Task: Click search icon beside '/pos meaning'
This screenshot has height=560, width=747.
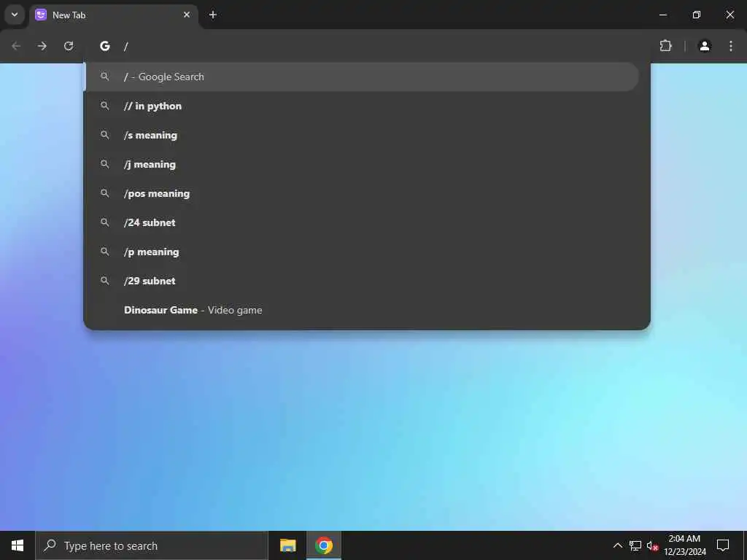Action: [x=105, y=193]
